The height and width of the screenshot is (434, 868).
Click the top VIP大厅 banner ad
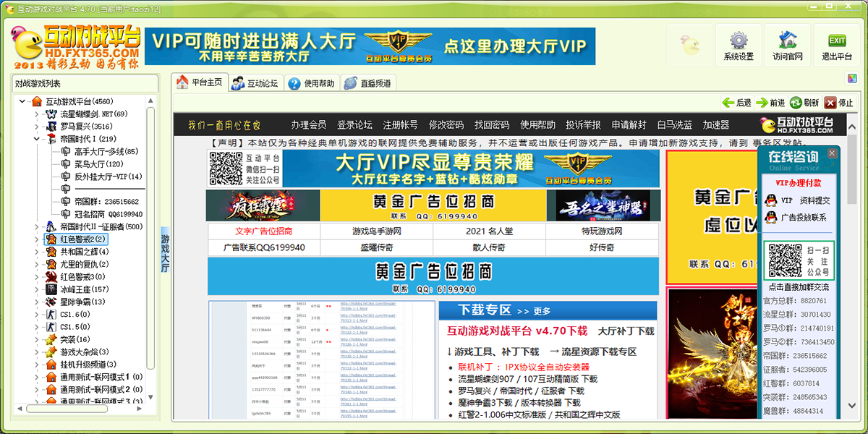[370, 46]
